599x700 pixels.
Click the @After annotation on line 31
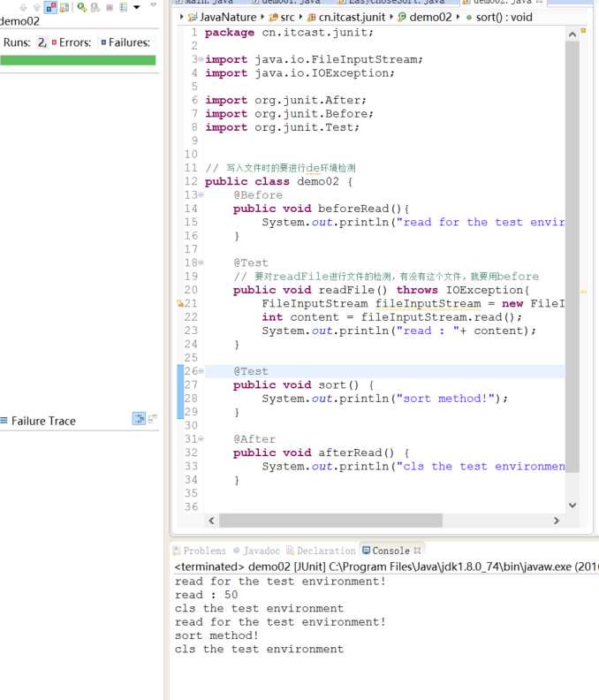click(254, 439)
